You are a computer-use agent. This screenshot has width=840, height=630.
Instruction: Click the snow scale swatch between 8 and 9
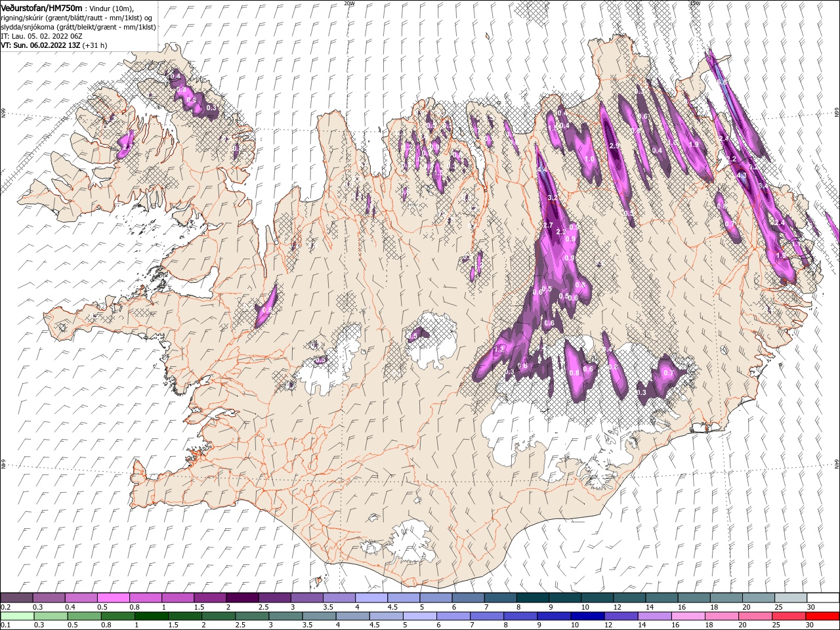click(x=532, y=597)
